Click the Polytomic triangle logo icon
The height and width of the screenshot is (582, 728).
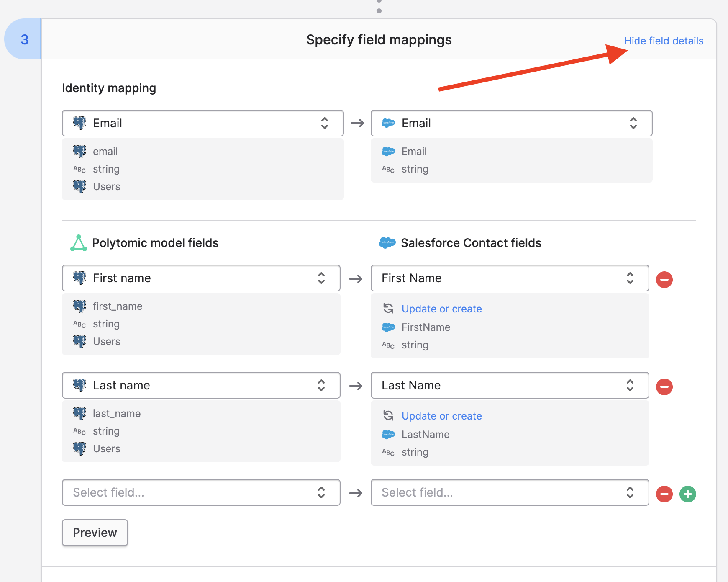[x=79, y=243]
